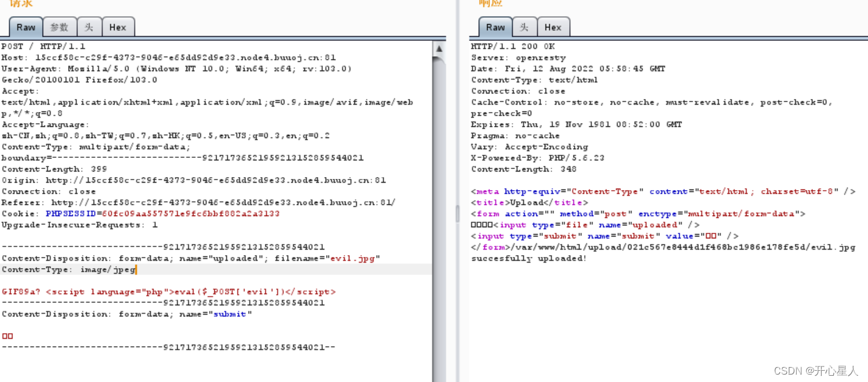Viewport: 868px width, 382px height.
Task: Click the X-Powered-By: PHP/5.6.23 line
Action: [538, 158]
